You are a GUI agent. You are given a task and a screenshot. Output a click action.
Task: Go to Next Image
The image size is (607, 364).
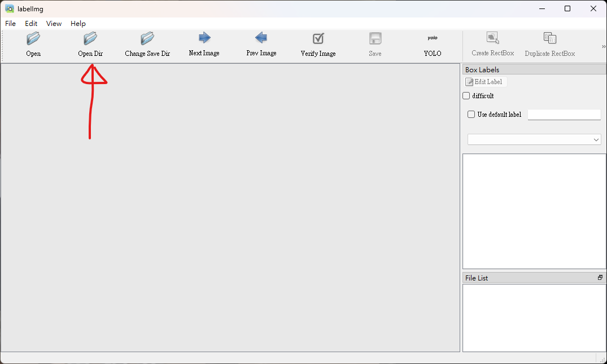pyautogui.click(x=204, y=38)
